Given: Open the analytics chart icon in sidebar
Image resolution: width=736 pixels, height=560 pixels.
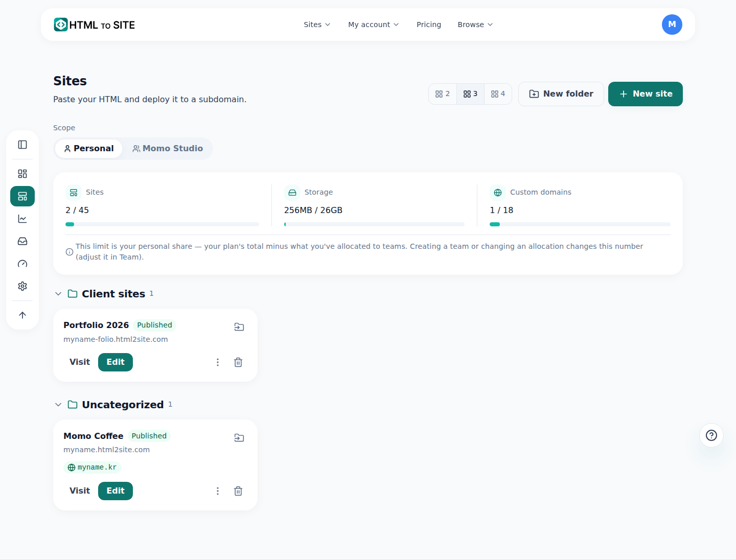Looking at the screenshot, I should (22, 219).
